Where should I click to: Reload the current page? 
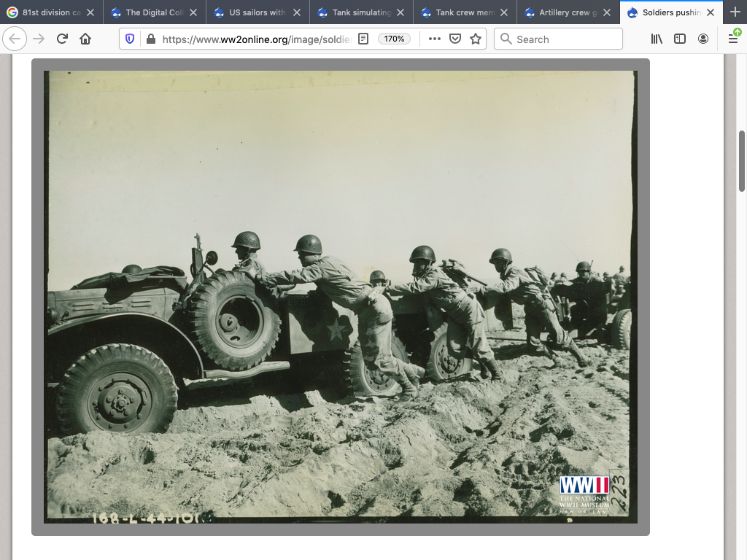tap(62, 39)
